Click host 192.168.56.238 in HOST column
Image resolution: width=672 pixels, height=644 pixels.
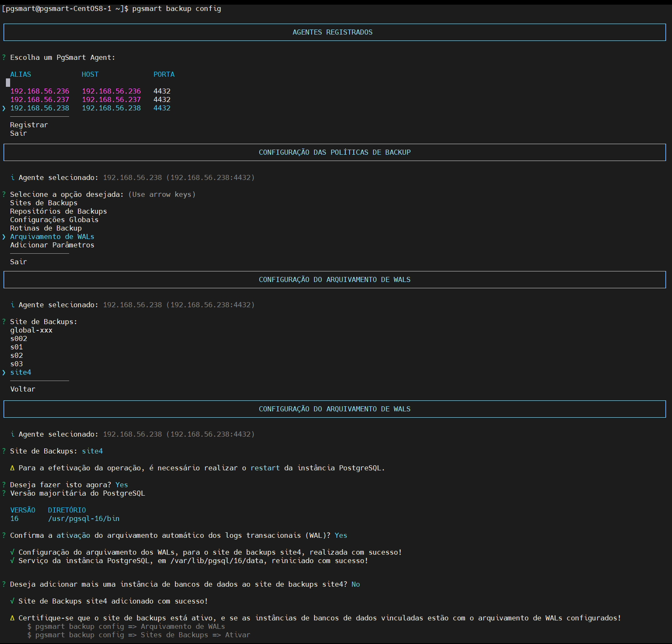(111, 108)
